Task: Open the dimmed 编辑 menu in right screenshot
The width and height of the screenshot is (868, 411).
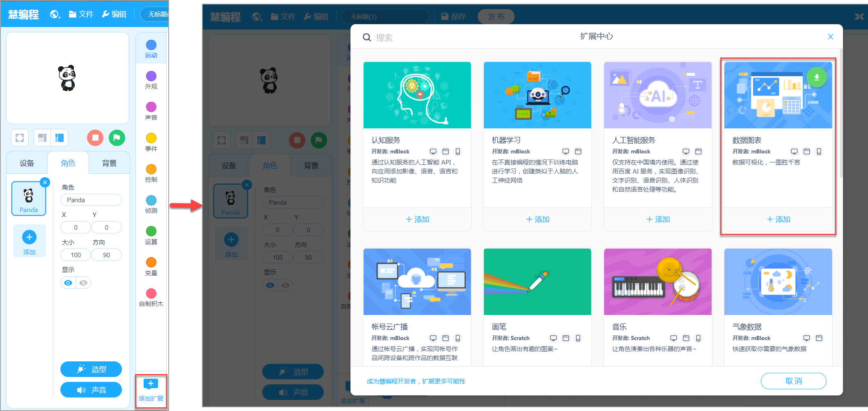Action: tap(316, 16)
